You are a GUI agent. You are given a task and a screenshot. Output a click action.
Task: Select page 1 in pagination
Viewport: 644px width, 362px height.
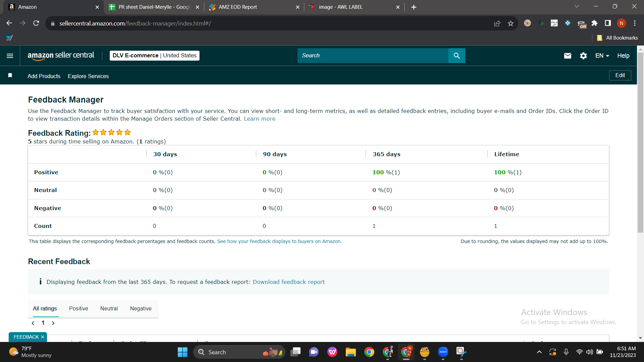pos(43,323)
